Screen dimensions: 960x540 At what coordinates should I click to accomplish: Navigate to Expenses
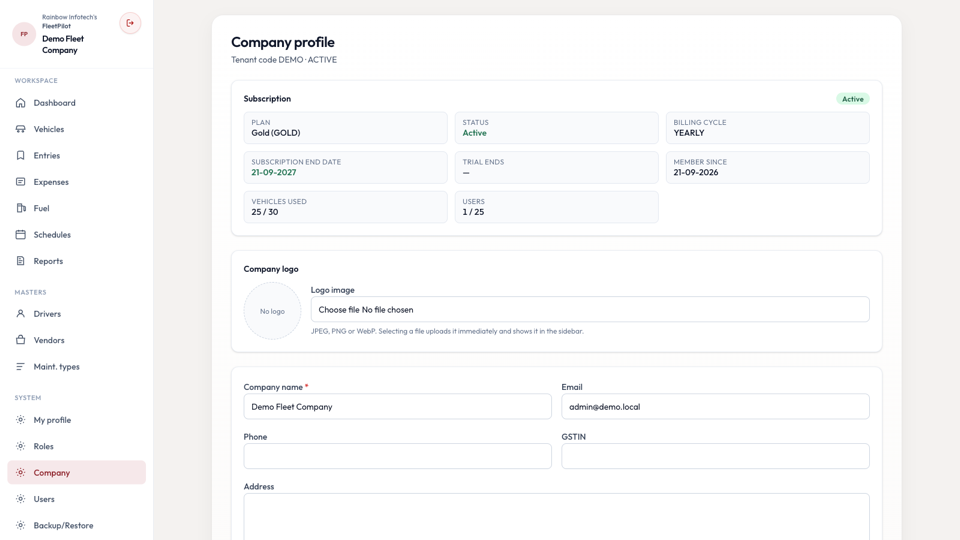pos(77,182)
